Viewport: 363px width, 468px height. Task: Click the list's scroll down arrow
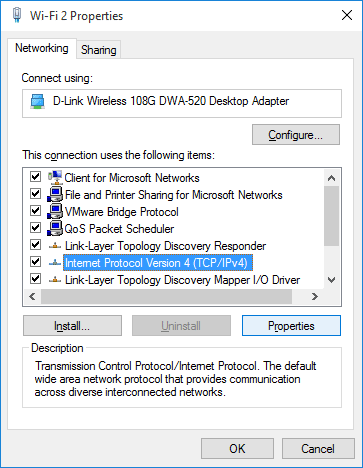[x=331, y=280]
